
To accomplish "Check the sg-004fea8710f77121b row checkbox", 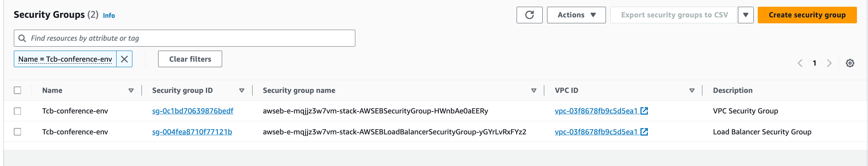I will tap(17, 132).
